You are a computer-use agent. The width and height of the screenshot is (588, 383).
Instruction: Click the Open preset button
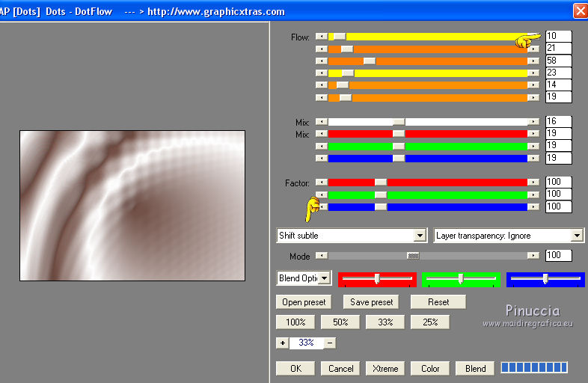point(304,302)
